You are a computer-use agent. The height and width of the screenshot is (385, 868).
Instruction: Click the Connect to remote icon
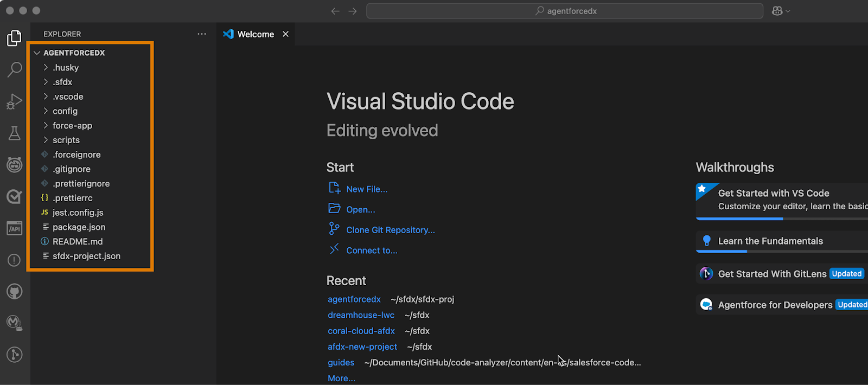point(334,248)
